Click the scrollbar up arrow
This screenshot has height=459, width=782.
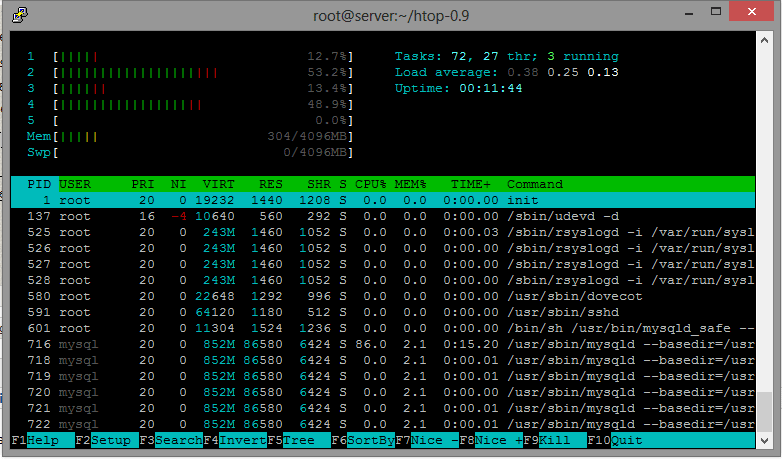coord(764,40)
